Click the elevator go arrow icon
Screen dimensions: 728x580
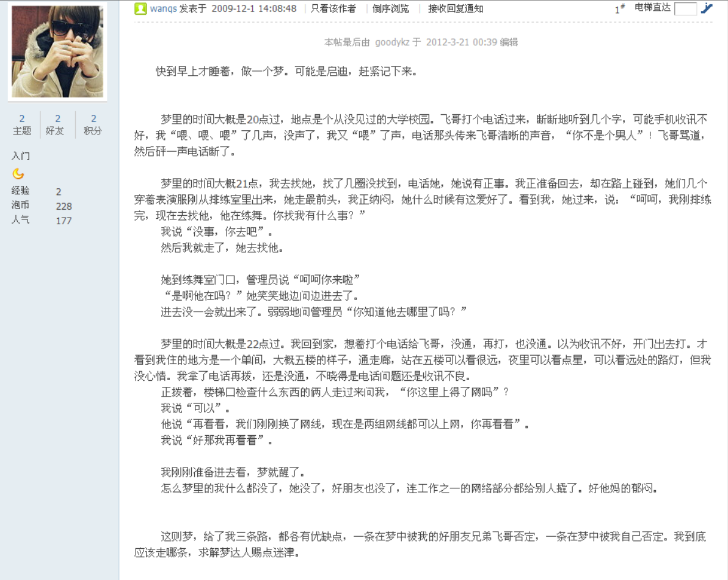click(x=707, y=8)
